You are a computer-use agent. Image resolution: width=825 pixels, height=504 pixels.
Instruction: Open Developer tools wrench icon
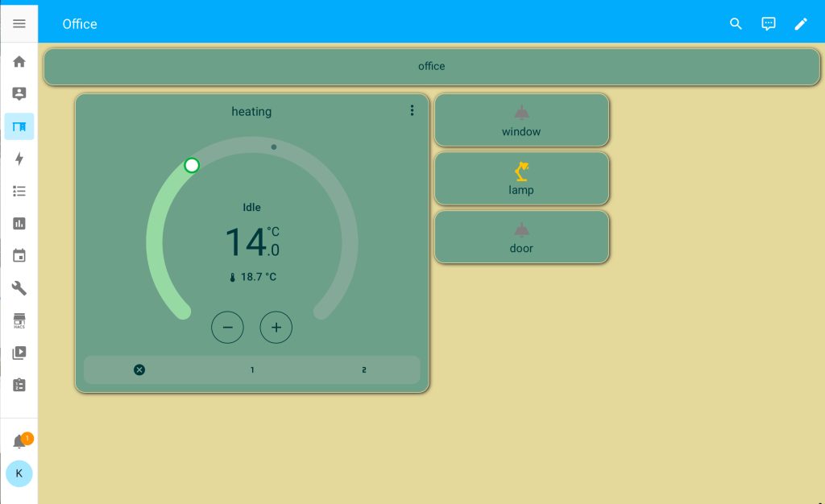(19, 288)
